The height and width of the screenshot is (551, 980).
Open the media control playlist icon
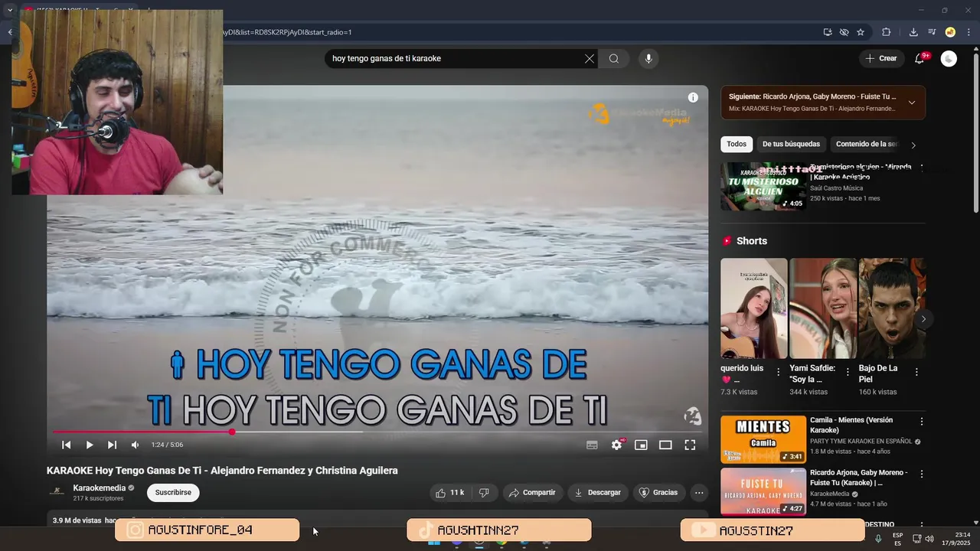point(932,32)
